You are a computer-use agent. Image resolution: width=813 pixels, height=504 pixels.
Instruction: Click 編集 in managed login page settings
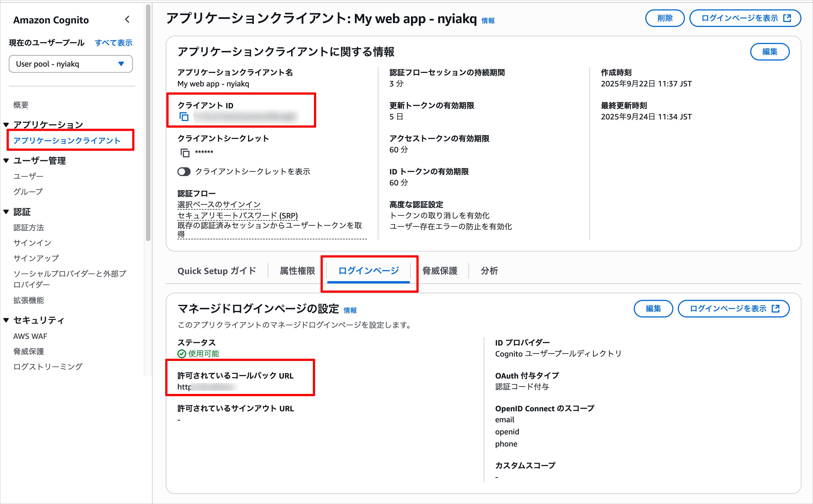coord(653,309)
